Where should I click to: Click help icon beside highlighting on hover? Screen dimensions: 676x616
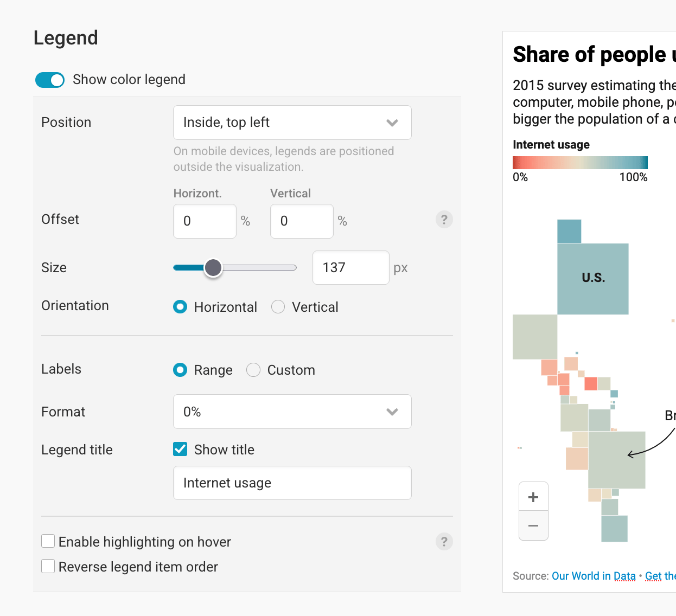click(444, 542)
